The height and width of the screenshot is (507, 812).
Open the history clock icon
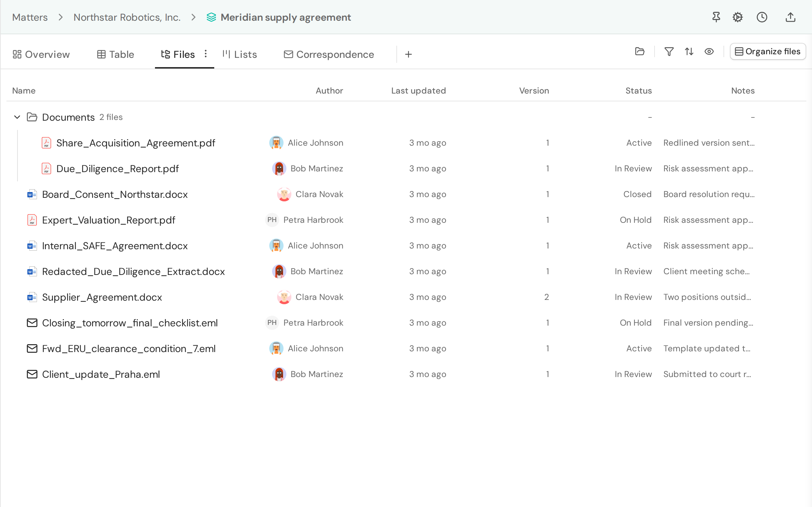(762, 17)
